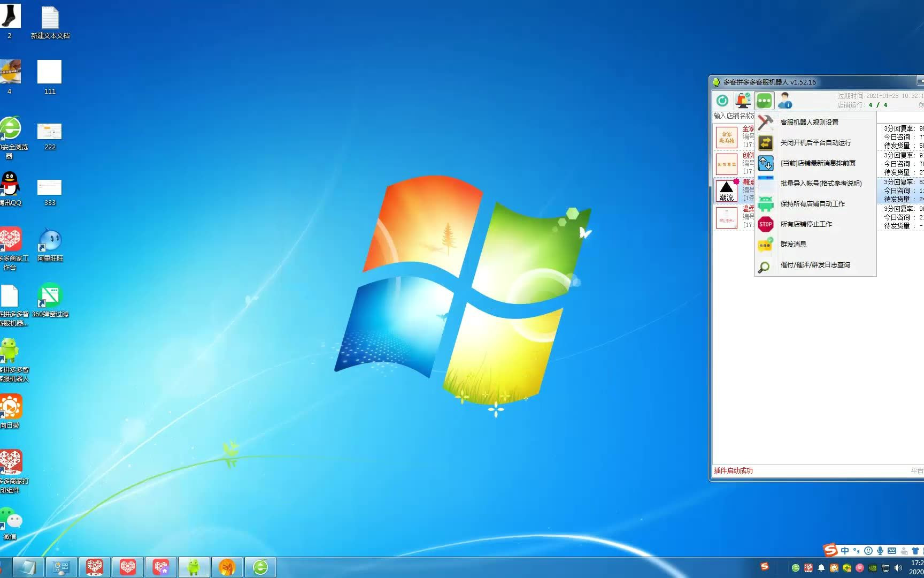The image size is (924, 578).
Task: Toggle the Sogou punctuation mode button
Action: [857, 551]
